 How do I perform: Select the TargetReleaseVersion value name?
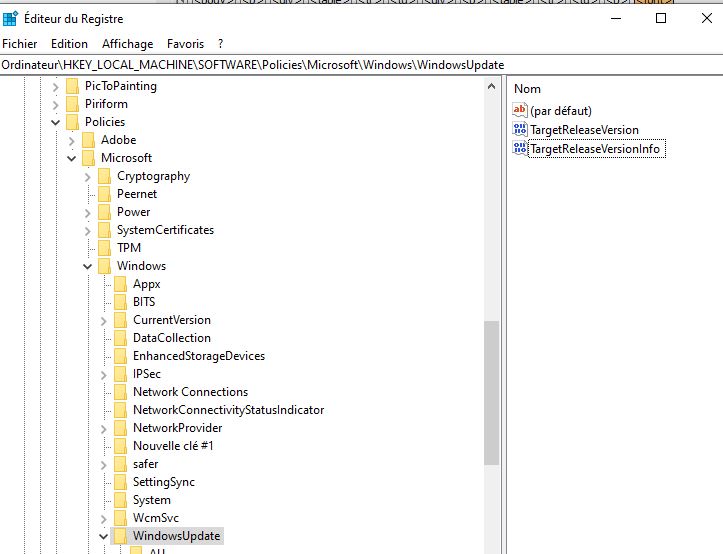(584, 130)
